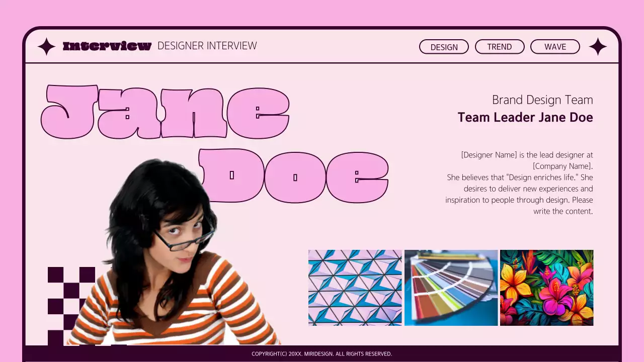Click the star icon right of WAVE
The height and width of the screenshot is (362, 644).
click(598, 47)
